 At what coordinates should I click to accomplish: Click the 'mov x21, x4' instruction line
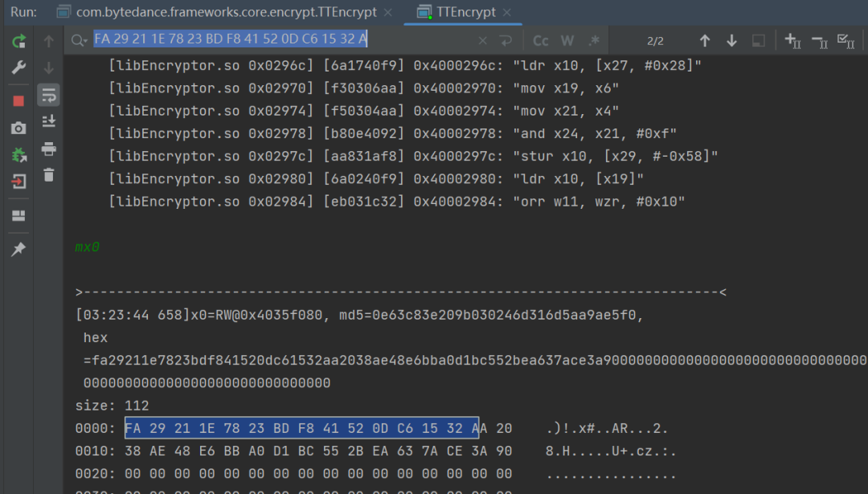tap(364, 111)
